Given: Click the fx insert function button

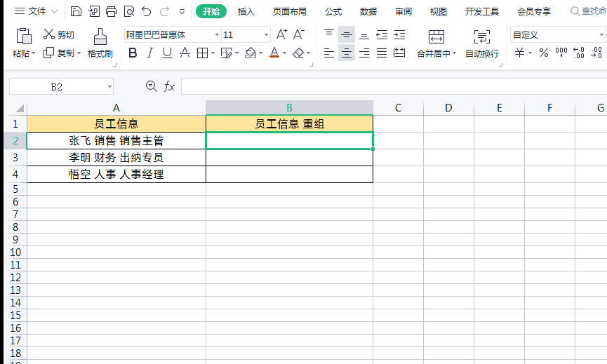Looking at the screenshot, I should (x=170, y=86).
